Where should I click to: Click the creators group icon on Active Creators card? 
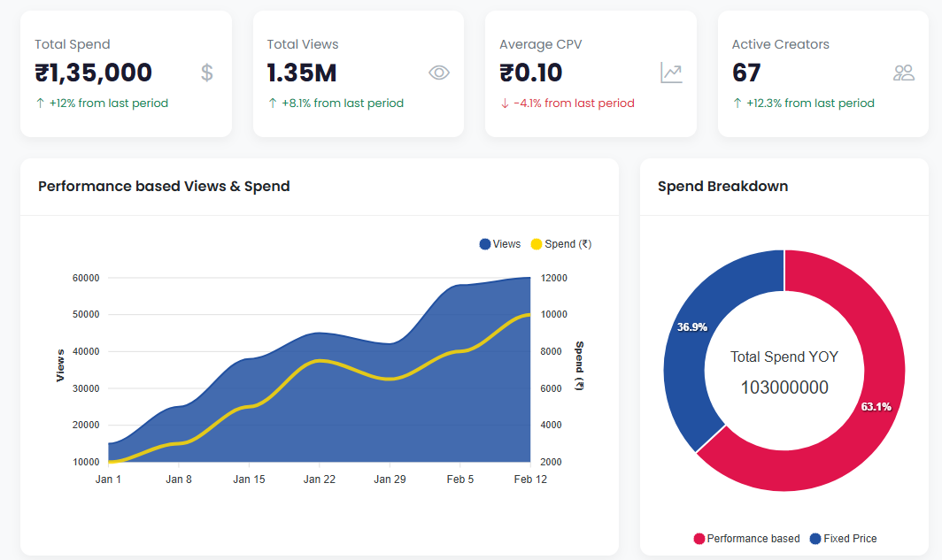click(x=904, y=73)
